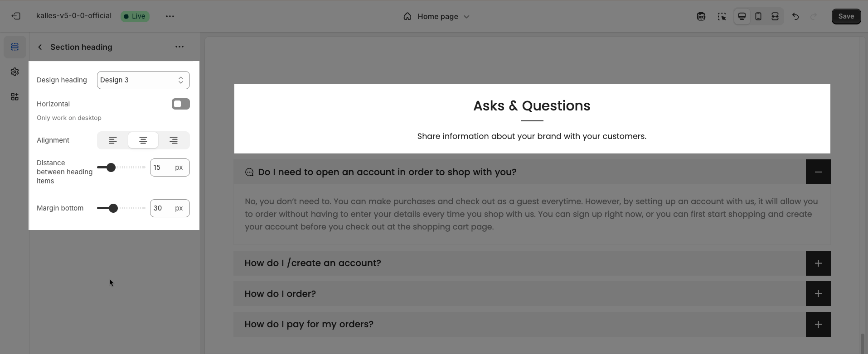Select left text alignment
This screenshot has width=868, height=354.
tap(113, 140)
